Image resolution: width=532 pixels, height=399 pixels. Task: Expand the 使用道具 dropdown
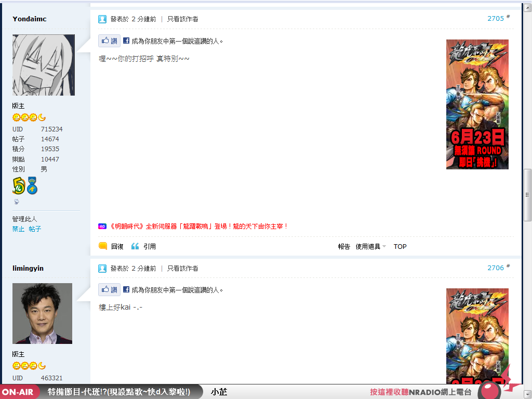[x=370, y=247]
